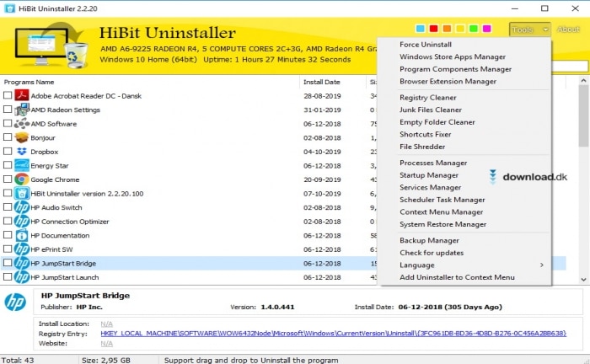
Task: Open Processes Manager
Action: point(433,163)
